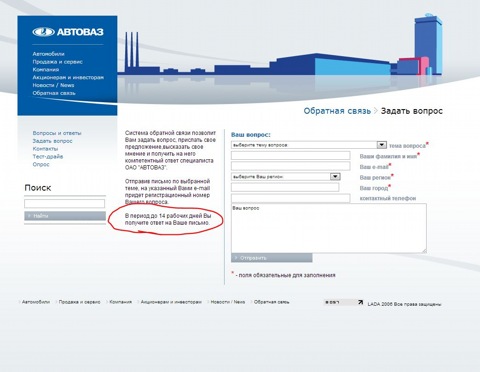480x372 pixels.
Task: Click 'Обратная связь' breadcrumb heading
Action: click(x=337, y=111)
